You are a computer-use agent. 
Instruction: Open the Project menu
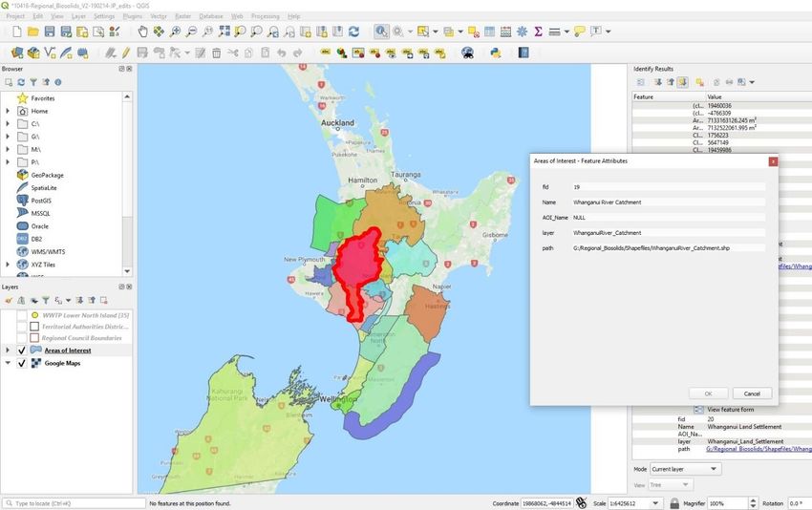coord(15,16)
